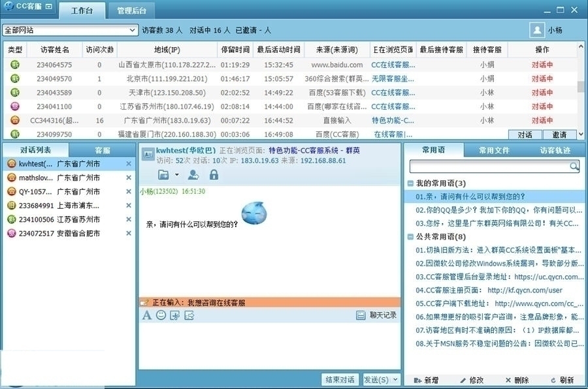Select mathslov... 广东省广州市 conversation

click(69, 178)
